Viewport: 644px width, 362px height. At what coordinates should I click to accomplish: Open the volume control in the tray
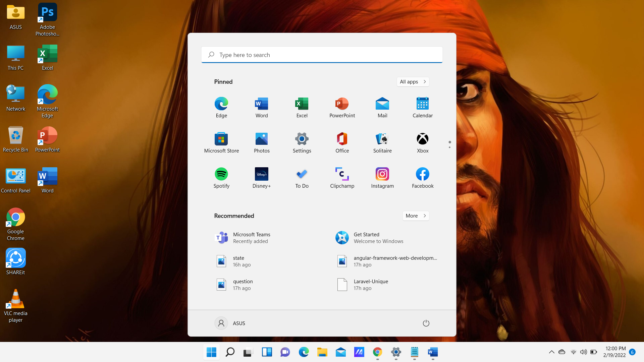584,352
